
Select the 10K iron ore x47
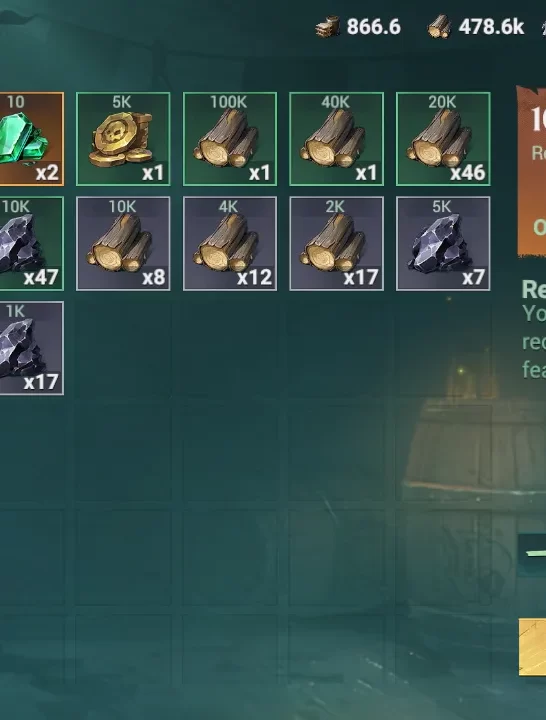pyautogui.click(x=31, y=244)
